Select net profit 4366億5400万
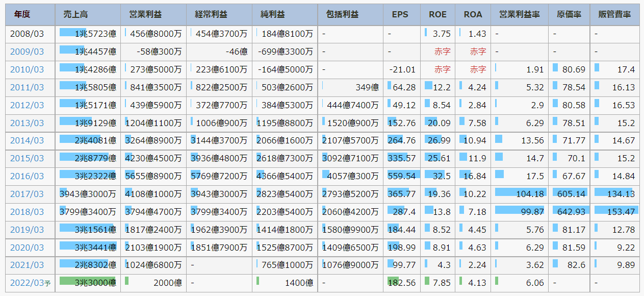Screen dimensions: 644x296 pos(285,176)
